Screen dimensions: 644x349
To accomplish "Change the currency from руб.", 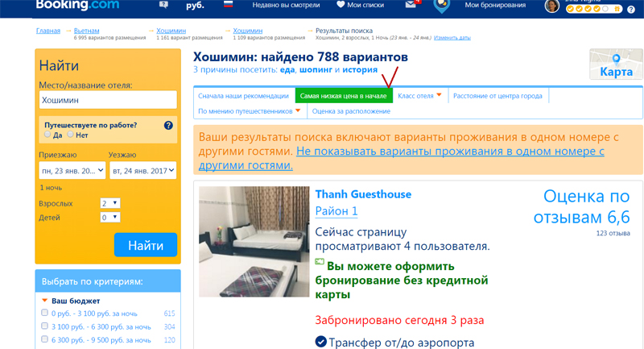I will [195, 6].
